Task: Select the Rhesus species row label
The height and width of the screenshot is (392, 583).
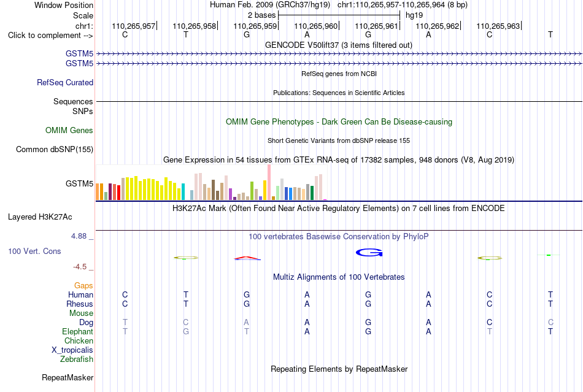Action: coord(80,304)
